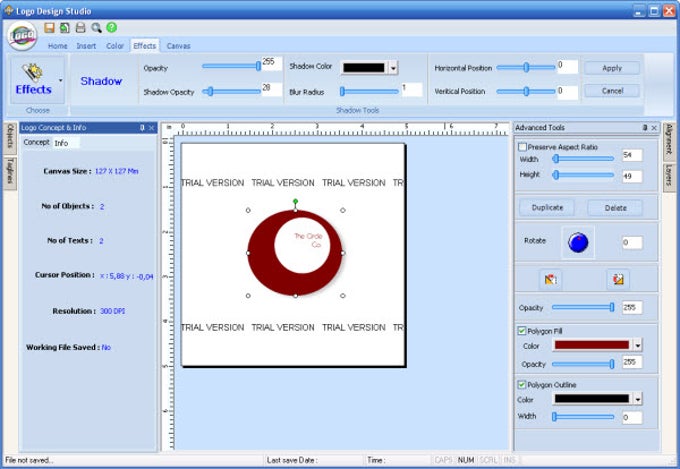Click the Polygon Fill Opacity slider
The image size is (680, 469).
pos(583,364)
